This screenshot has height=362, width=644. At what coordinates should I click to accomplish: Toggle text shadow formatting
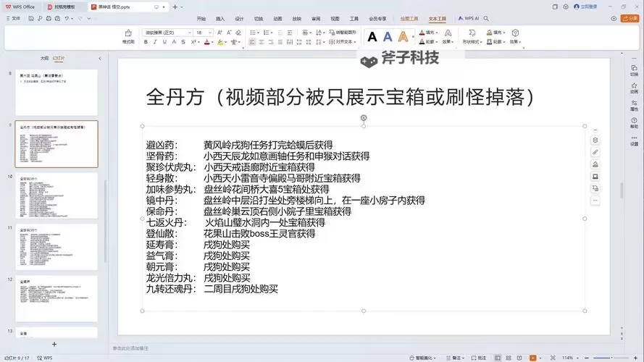(x=174, y=42)
